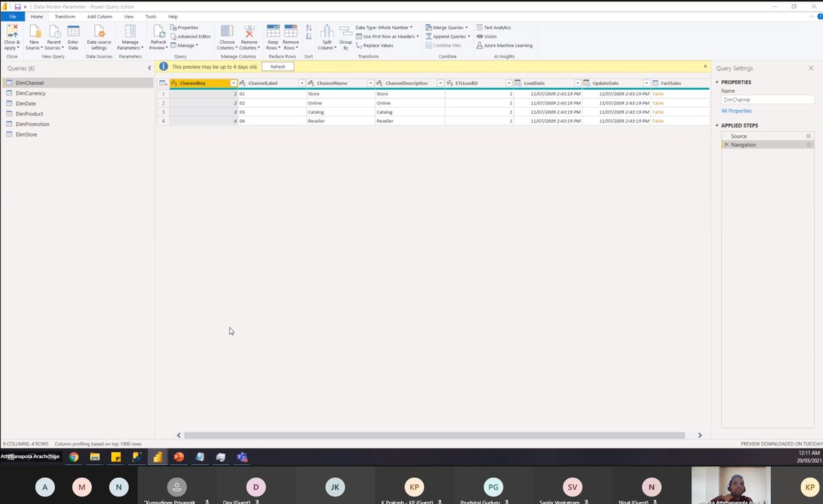823x504 pixels.
Task: Open the Navigation step settings gear
Action: coord(809,145)
